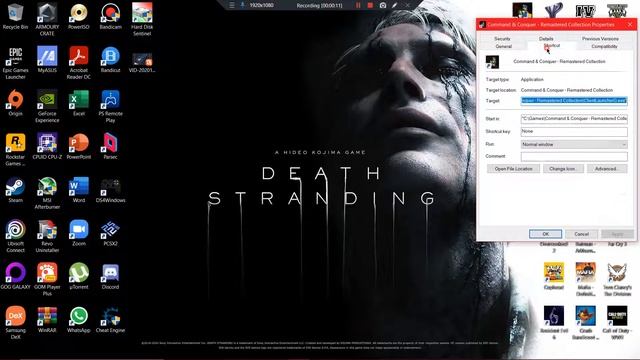640x360 pixels.
Task: Select the WhatsApp desktop shortcut
Action: coord(79,319)
